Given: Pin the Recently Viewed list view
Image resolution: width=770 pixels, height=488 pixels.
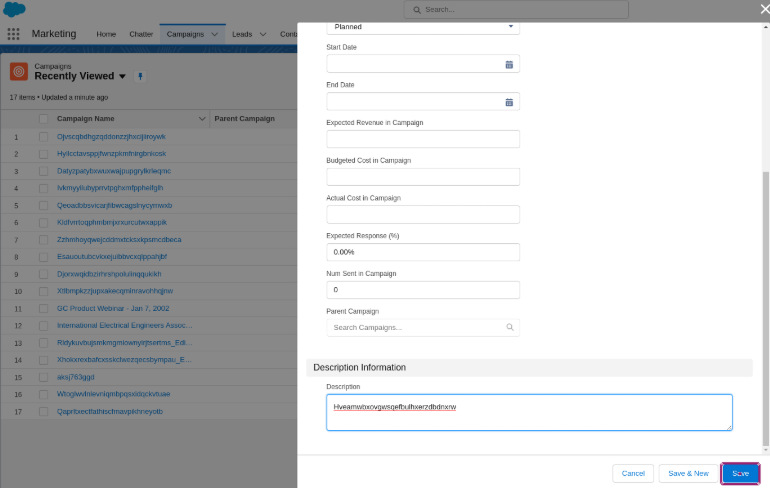Looking at the screenshot, I should (141, 77).
